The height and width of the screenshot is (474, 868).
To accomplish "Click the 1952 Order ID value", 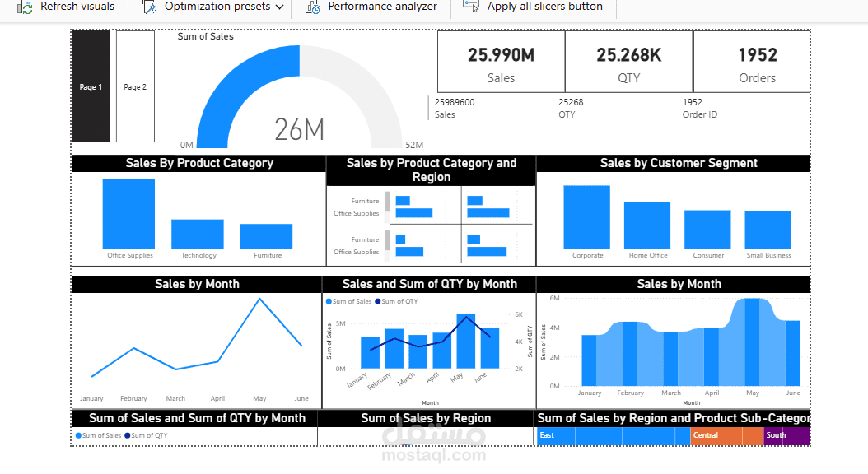I will (x=692, y=102).
